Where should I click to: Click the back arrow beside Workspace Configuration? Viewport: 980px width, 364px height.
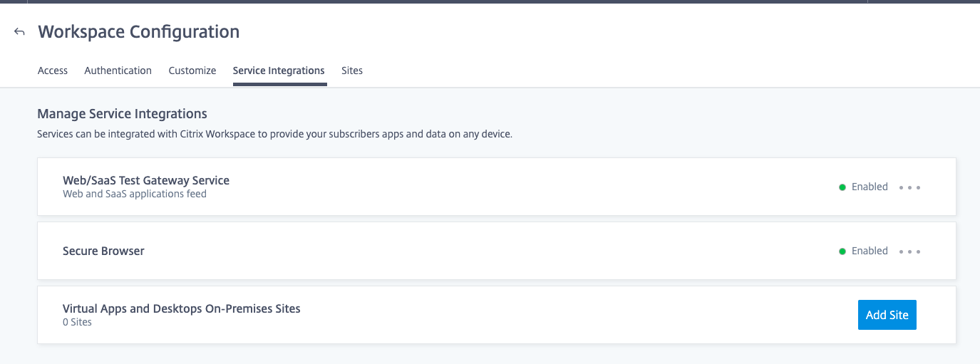click(20, 32)
